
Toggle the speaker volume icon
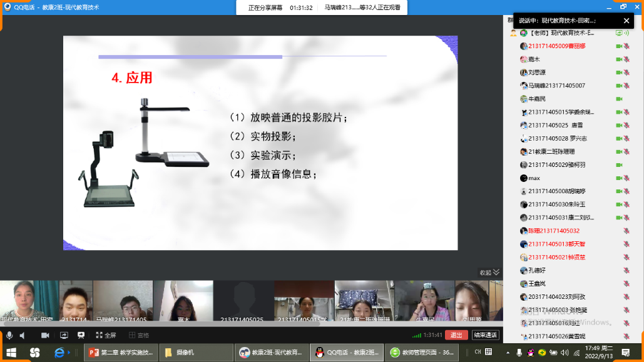point(23,335)
